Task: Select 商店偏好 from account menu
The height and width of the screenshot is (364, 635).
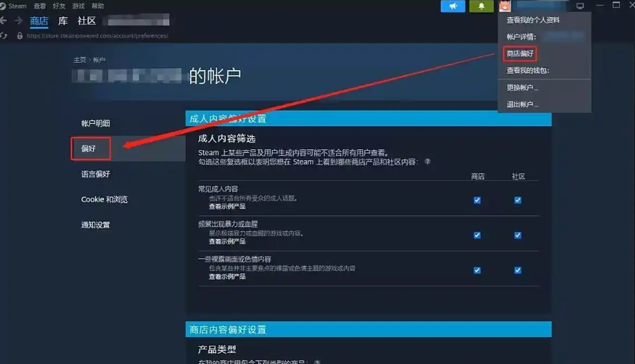Action: pyautogui.click(x=520, y=54)
